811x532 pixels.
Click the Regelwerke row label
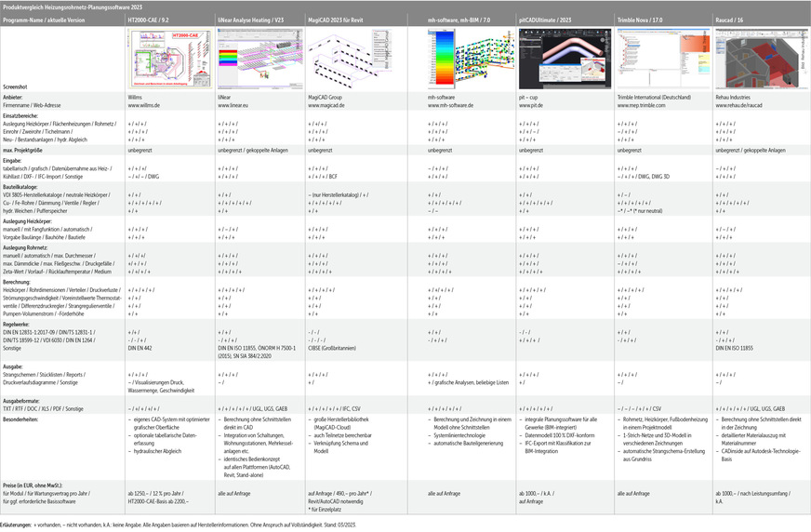tap(20, 324)
